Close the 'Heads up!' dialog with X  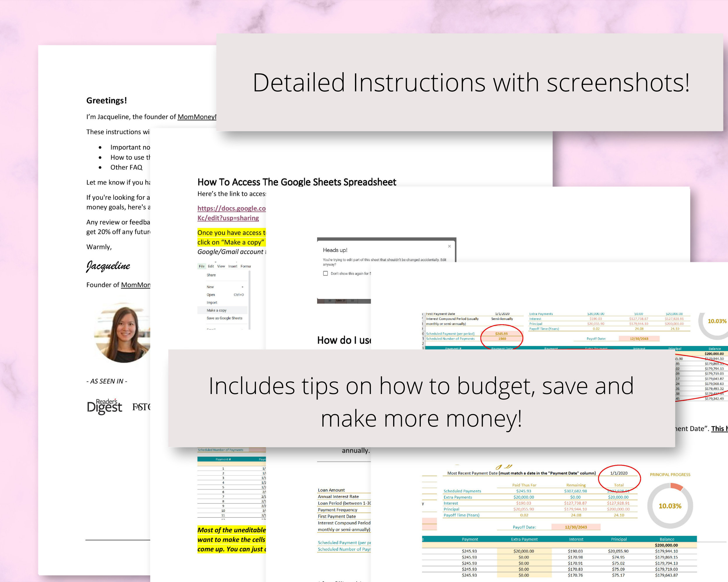coord(449,246)
